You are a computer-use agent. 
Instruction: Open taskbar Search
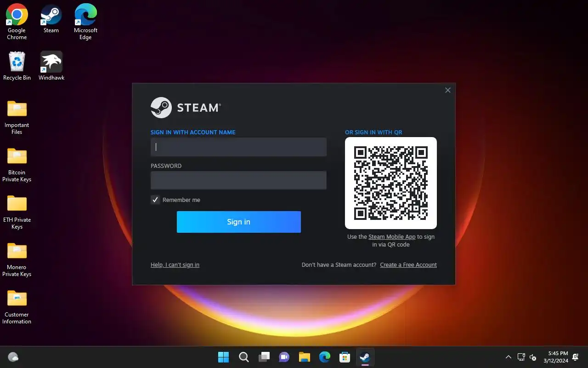(x=244, y=357)
